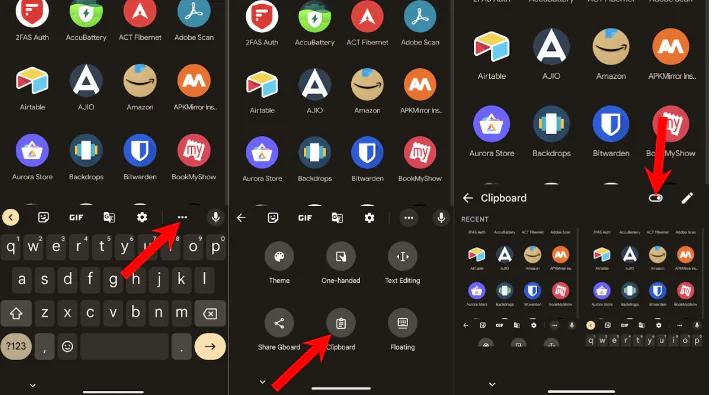Select the Theme option icon

pyautogui.click(x=279, y=257)
